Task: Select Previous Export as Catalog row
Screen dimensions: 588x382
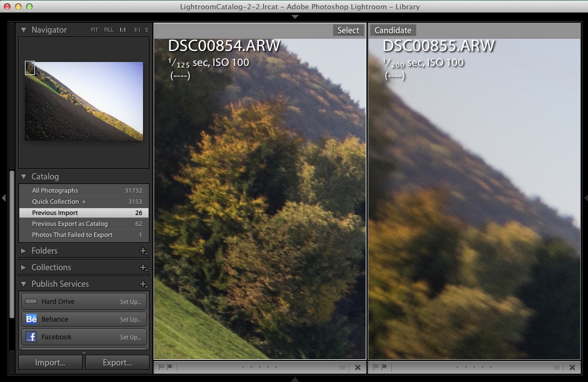Action: click(84, 224)
